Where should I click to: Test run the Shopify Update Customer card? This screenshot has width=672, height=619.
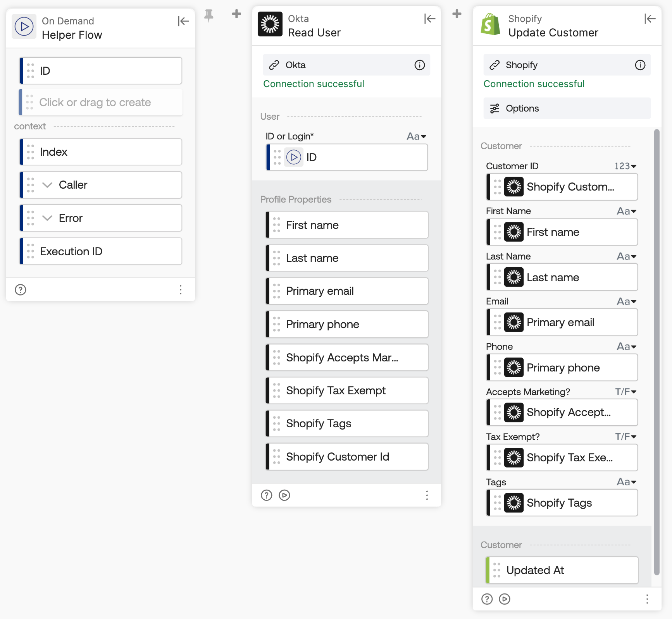505,599
